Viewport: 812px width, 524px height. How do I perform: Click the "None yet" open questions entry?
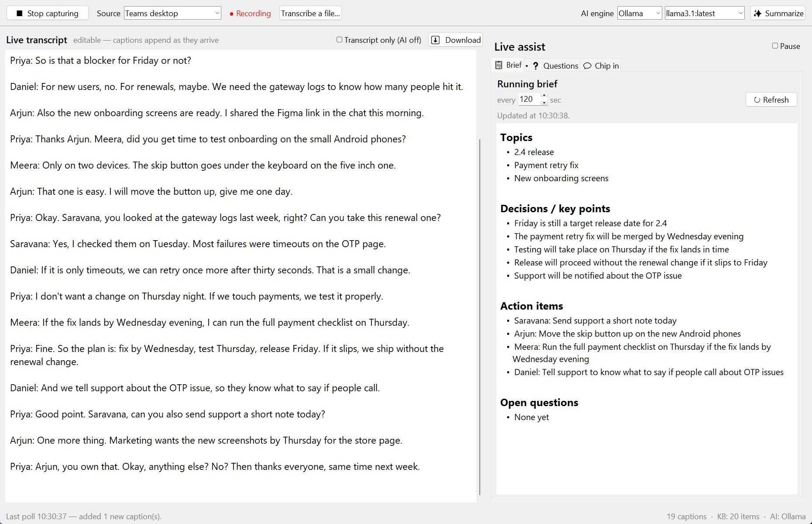[531, 417]
